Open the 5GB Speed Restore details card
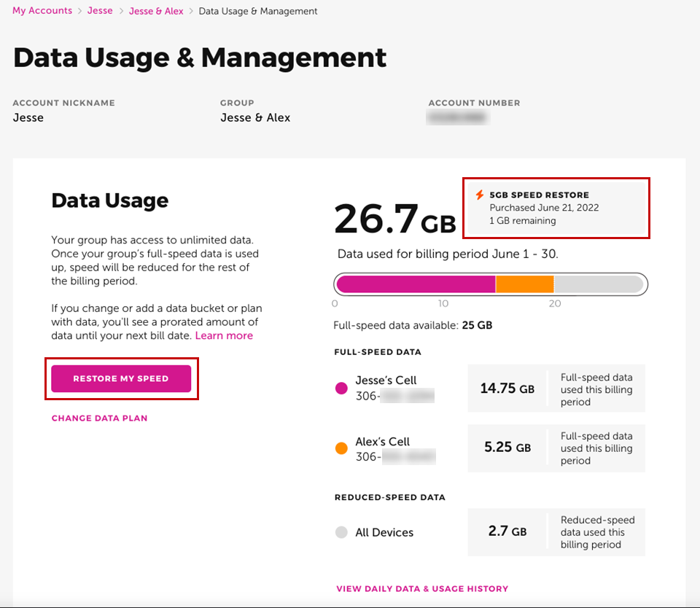Screen dimensions: 700x608 click(x=556, y=208)
